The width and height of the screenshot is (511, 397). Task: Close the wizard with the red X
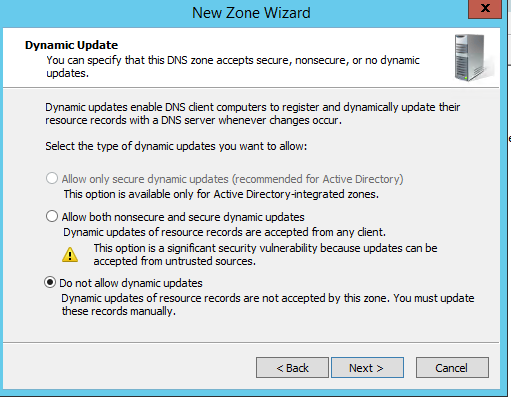485,9
